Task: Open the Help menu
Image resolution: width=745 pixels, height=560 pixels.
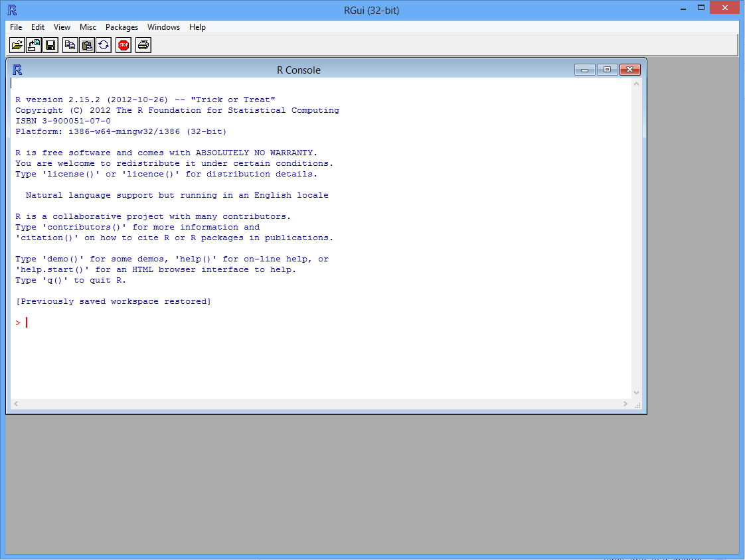Action: 197,27
